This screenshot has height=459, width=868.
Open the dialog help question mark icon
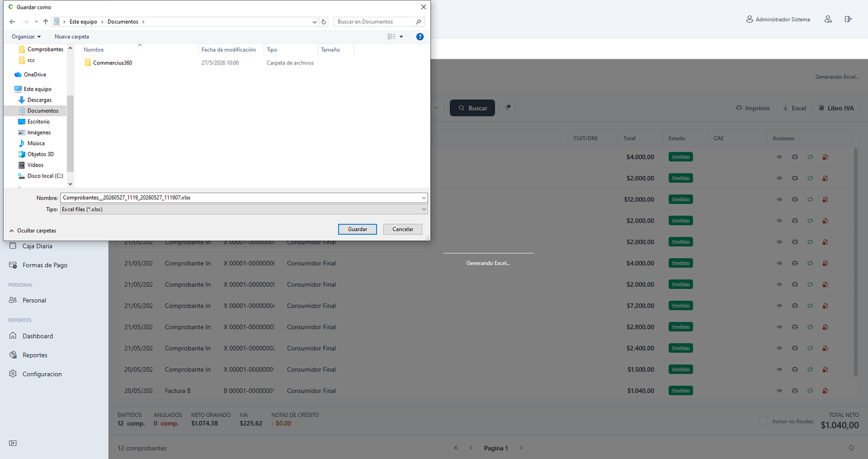tap(419, 36)
